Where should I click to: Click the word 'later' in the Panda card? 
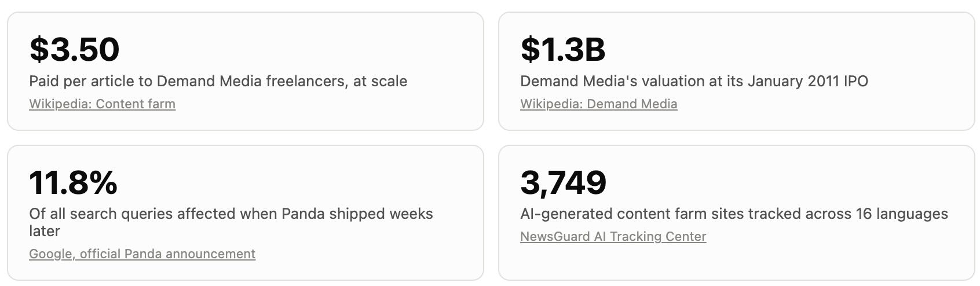click(45, 231)
